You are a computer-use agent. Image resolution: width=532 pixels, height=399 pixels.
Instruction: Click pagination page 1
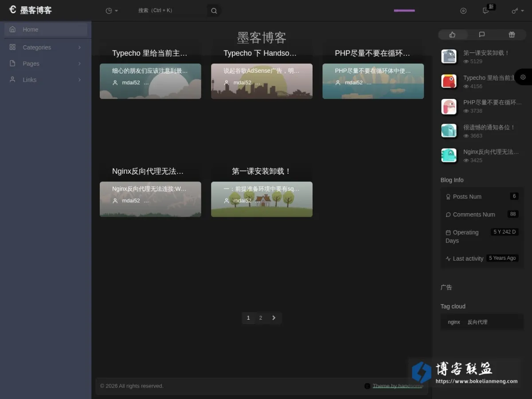248,318
